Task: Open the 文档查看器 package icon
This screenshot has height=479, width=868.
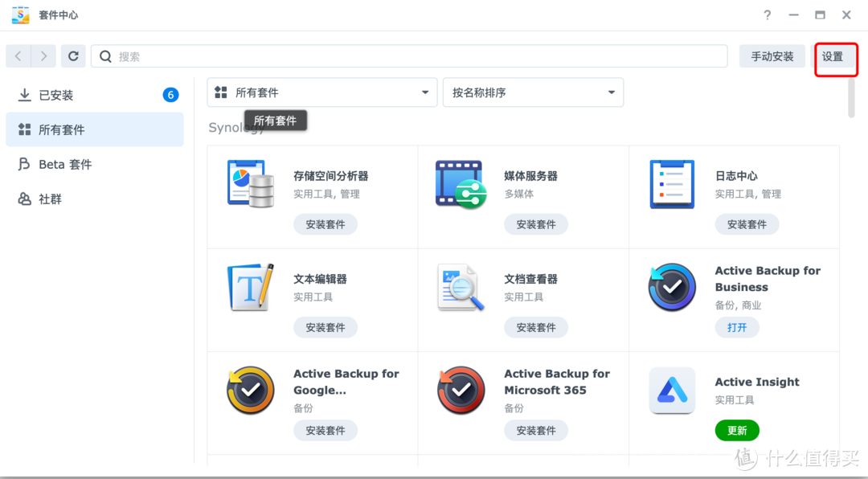Action: pyautogui.click(x=461, y=287)
